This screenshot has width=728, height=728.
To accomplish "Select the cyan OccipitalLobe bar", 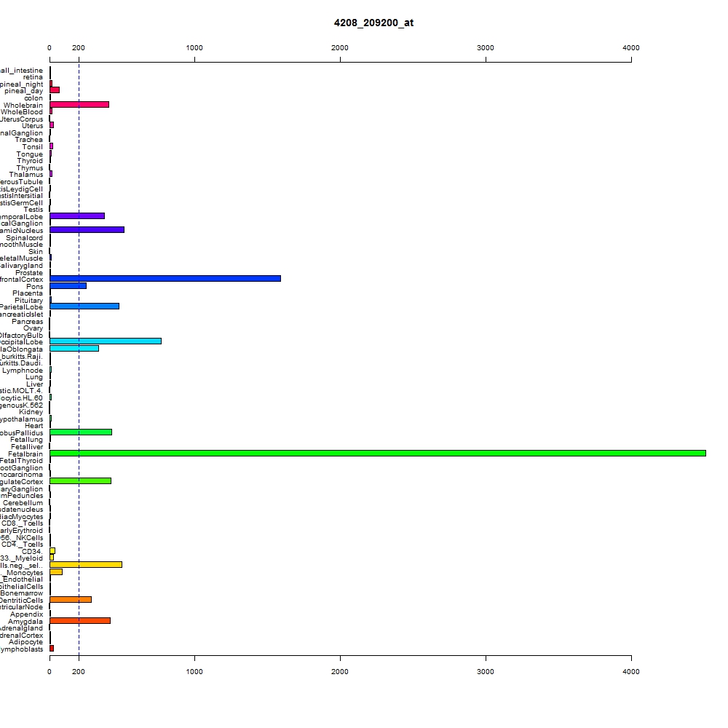I will point(106,341).
